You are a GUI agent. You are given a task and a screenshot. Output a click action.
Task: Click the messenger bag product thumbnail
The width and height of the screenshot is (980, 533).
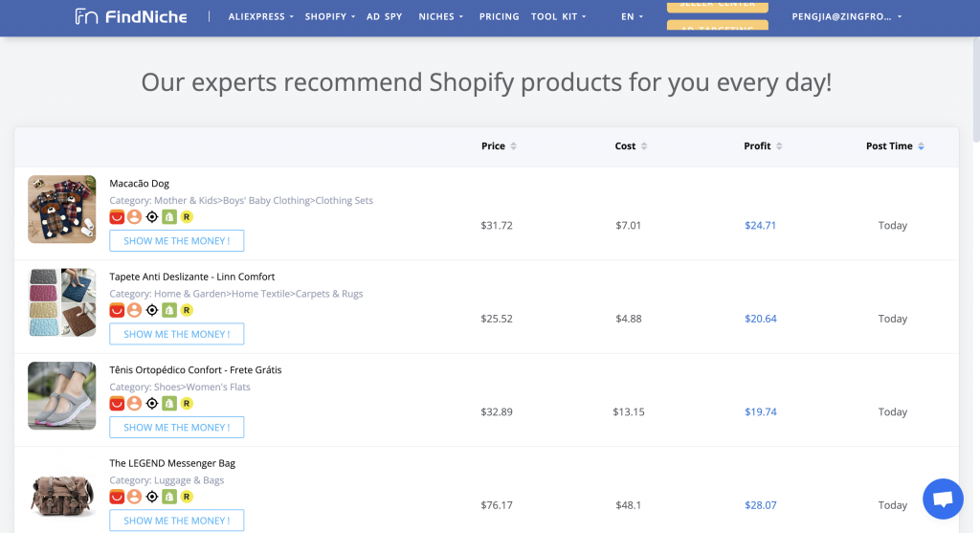(62, 496)
